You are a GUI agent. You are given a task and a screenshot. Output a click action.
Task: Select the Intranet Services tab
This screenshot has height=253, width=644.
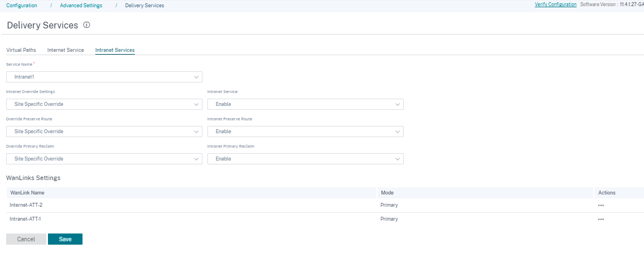pos(115,50)
